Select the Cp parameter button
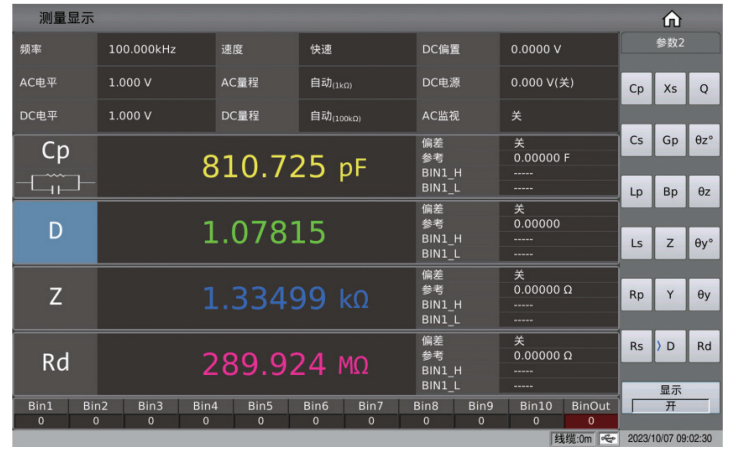 point(637,89)
